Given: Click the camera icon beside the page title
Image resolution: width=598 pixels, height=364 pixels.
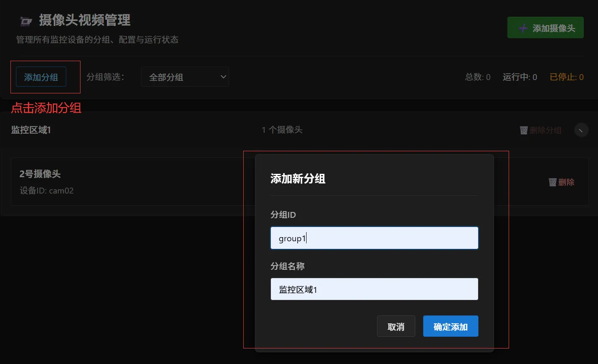Looking at the screenshot, I should [x=26, y=21].
